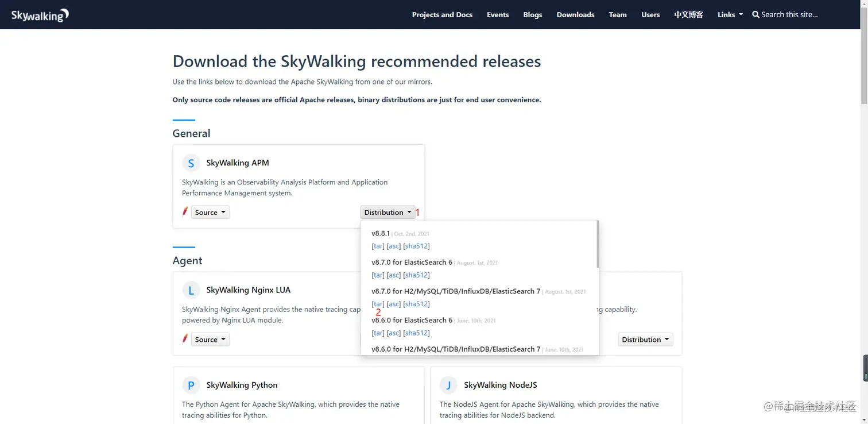This screenshot has width=868, height=424.
Task: Click the SkyWalking APM card title
Action: (x=238, y=163)
